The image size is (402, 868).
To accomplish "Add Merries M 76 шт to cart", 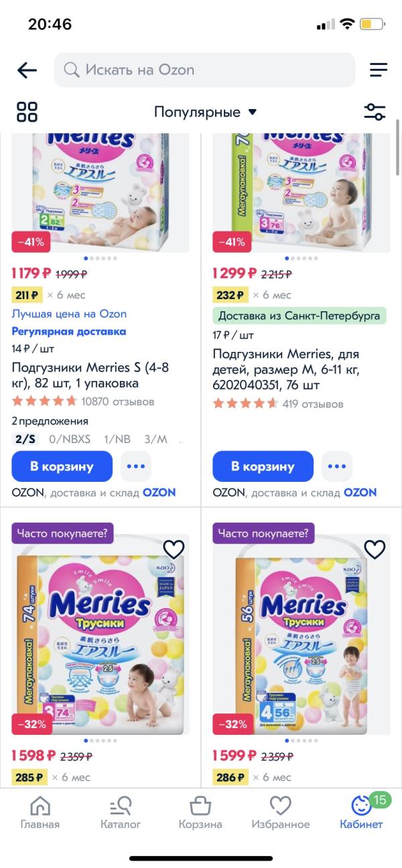I will (x=263, y=466).
